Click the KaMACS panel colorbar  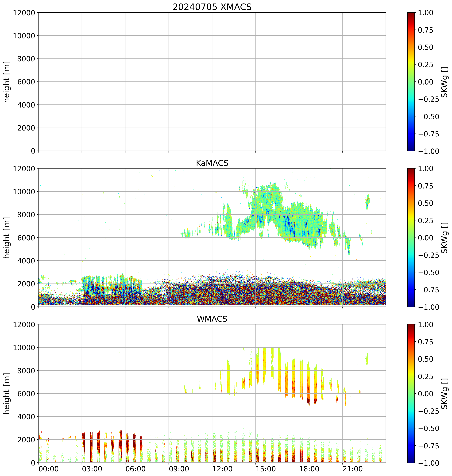point(411,238)
